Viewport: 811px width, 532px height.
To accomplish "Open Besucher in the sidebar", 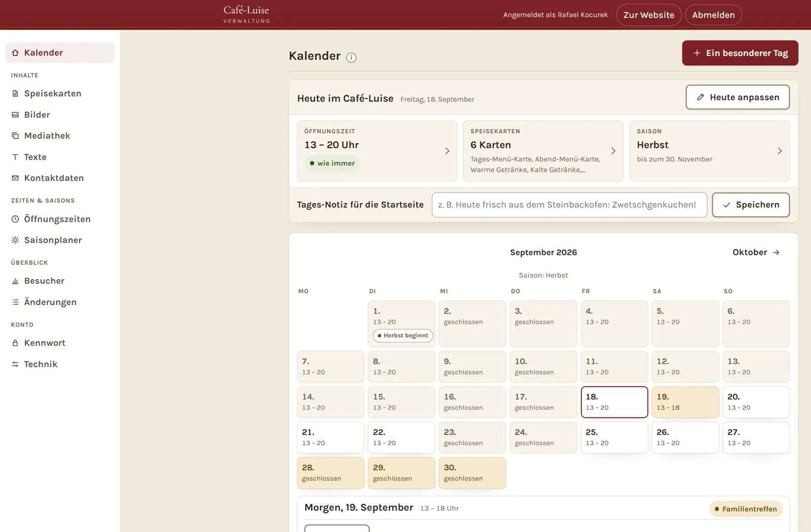I will 60,281.
